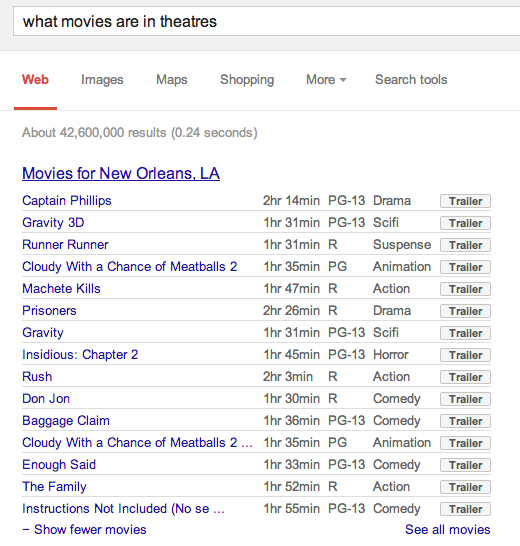Viewport: 520px width, 546px height.
Task: Open Search tools
Action: (411, 80)
